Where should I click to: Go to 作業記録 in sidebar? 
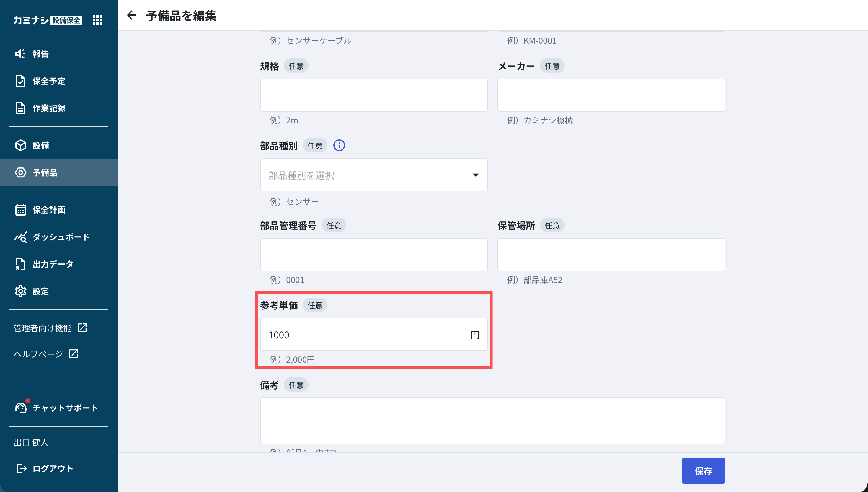[49, 108]
